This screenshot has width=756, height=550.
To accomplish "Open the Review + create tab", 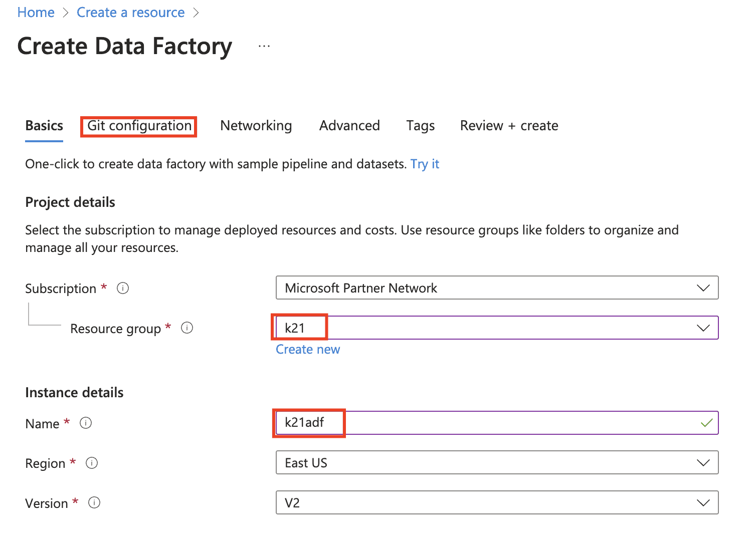I will [509, 126].
